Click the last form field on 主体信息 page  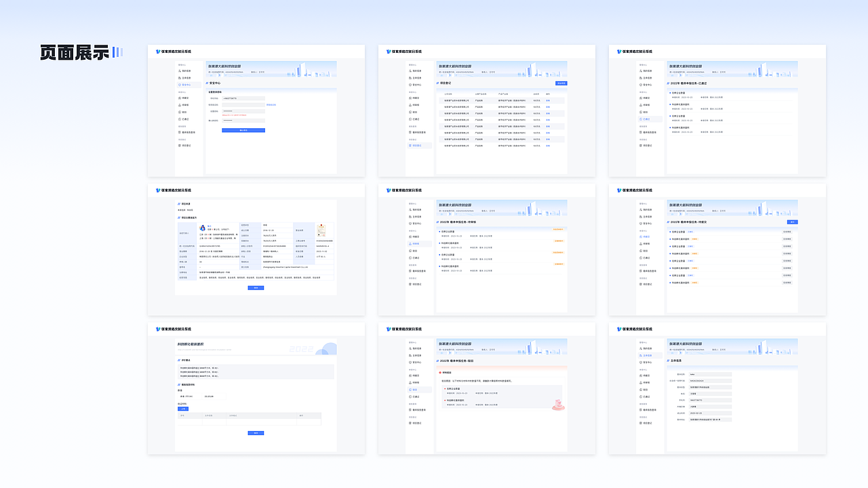(x=710, y=420)
